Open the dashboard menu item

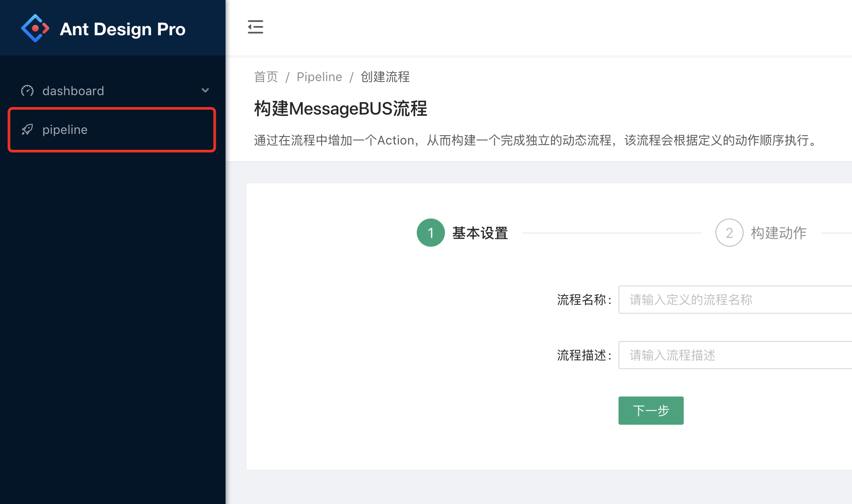point(73,91)
